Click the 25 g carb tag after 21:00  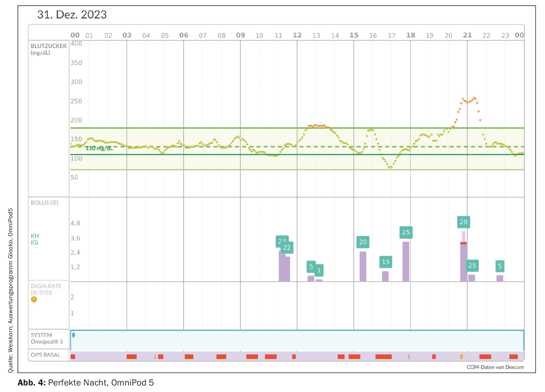472,265
